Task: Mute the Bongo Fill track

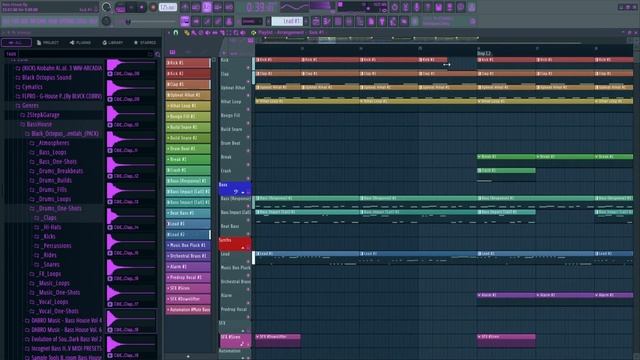Action: click(x=248, y=123)
